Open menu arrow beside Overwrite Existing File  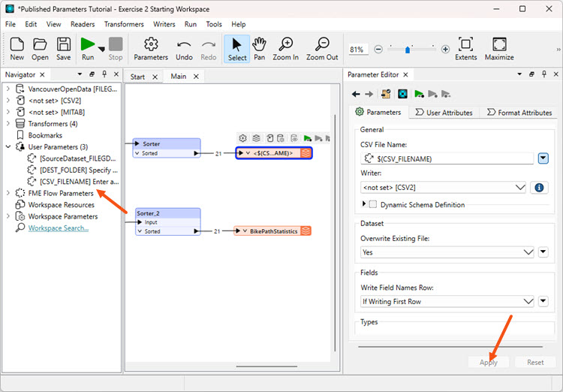click(543, 252)
